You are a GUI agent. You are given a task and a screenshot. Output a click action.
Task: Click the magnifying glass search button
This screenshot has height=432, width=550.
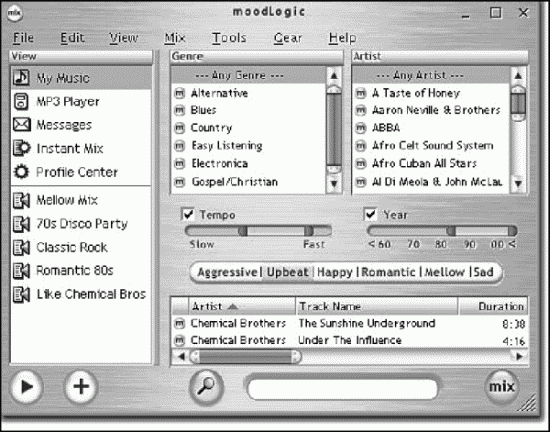point(206,387)
